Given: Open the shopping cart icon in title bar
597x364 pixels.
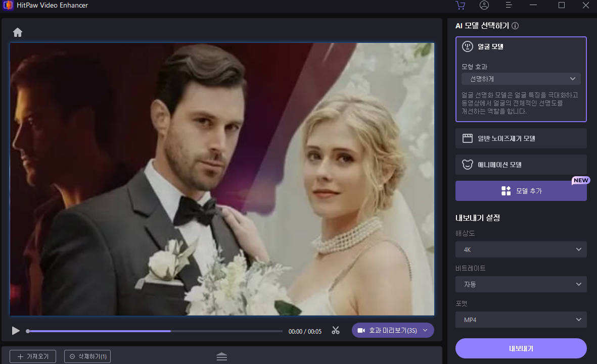Looking at the screenshot, I should (x=460, y=5).
